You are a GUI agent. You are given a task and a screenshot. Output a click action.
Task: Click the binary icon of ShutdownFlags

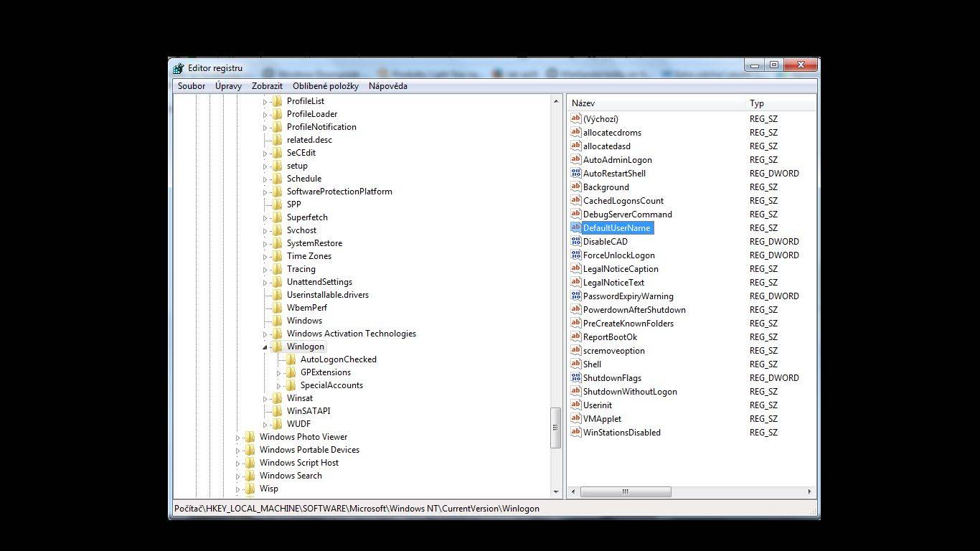[575, 378]
